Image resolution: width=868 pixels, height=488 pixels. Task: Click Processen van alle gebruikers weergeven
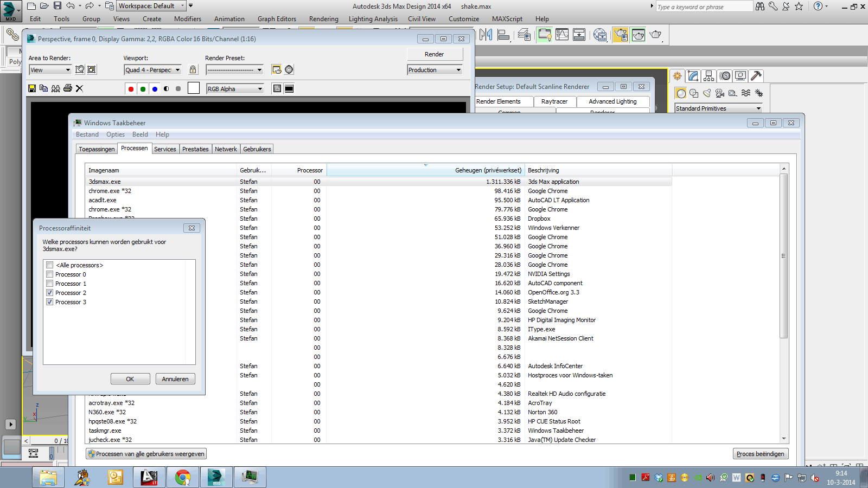(146, 454)
